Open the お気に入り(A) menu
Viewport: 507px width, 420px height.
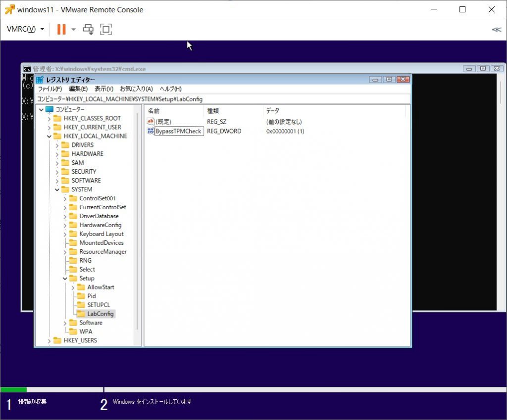[136, 89]
